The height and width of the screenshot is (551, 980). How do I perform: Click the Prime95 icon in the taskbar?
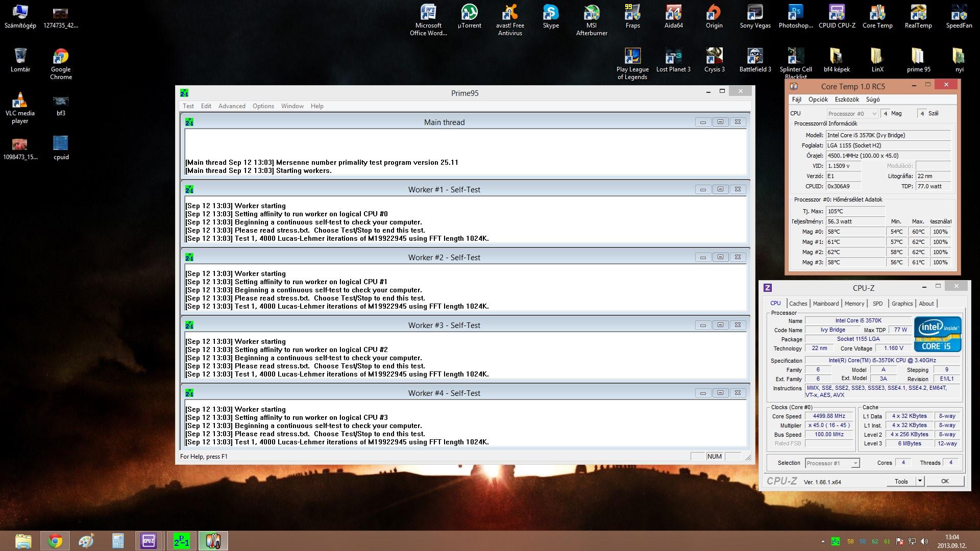tap(181, 541)
